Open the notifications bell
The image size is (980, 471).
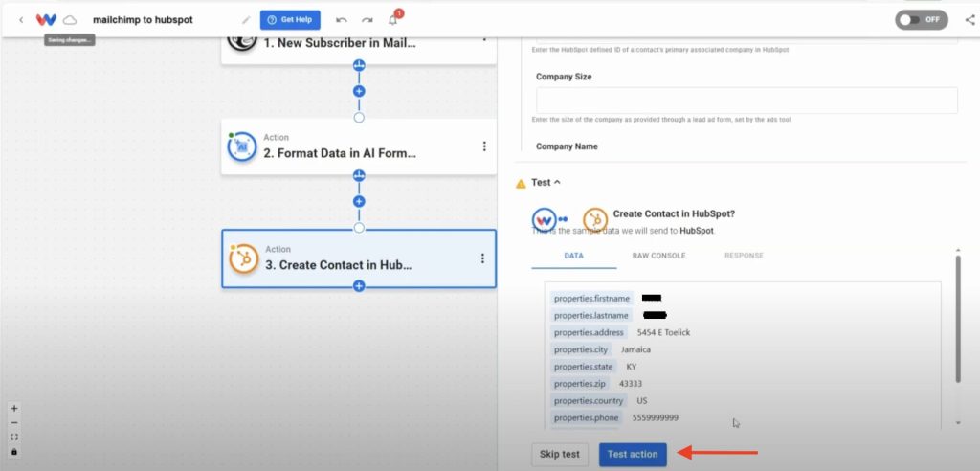393,20
